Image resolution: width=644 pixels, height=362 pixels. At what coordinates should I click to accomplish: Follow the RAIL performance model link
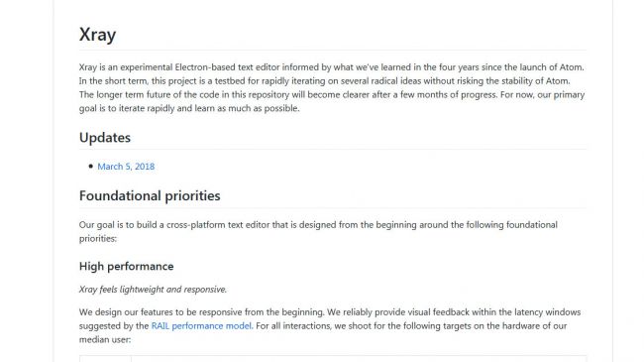(x=202, y=325)
